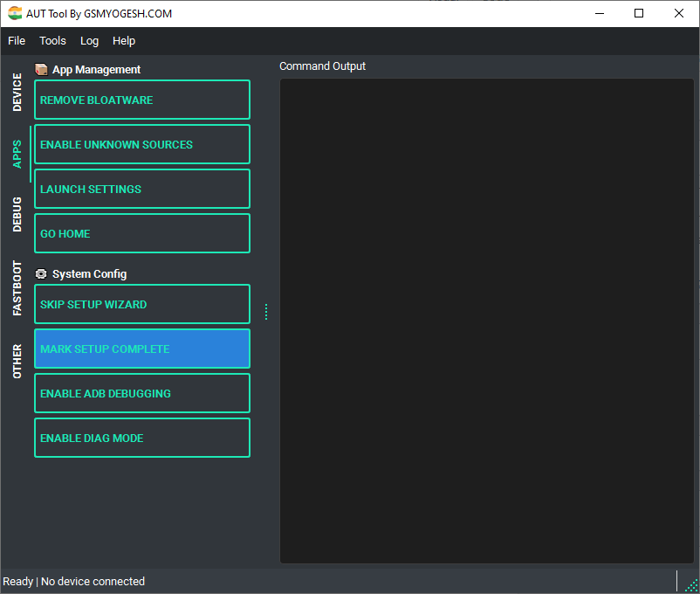Click SKIP SETUP WIZARD
Viewport: 700px width, 594px height.
(x=141, y=304)
